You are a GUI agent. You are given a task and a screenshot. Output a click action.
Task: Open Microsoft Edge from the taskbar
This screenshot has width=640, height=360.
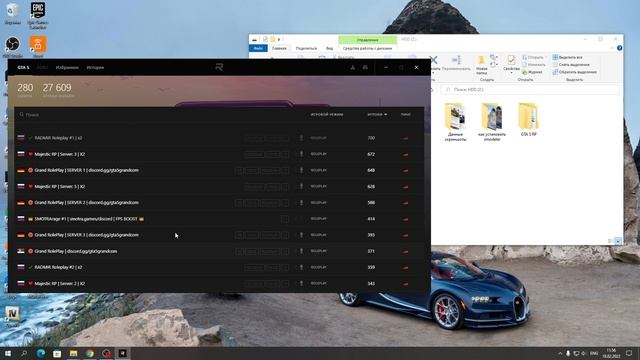point(40,353)
